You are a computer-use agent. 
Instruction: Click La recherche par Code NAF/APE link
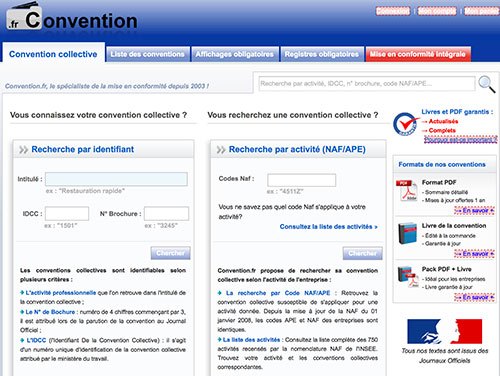(278, 293)
